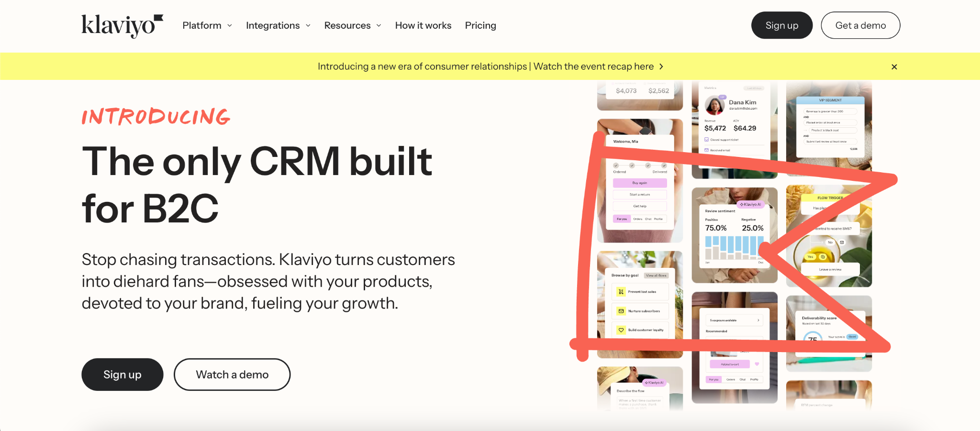Expand the Integrations menu
980x431 pixels.
click(x=278, y=25)
